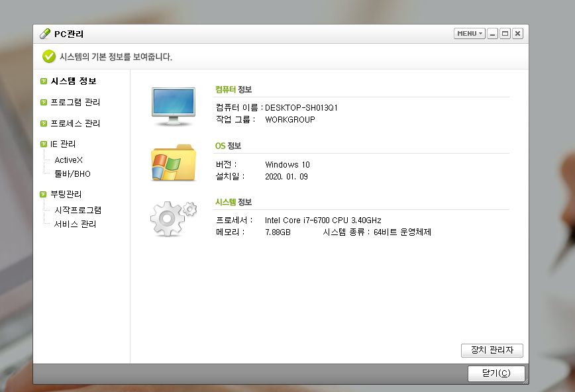Minimize the PC관리 window
Image resolution: width=575 pixels, height=392 pixels.
coord(492,33)
